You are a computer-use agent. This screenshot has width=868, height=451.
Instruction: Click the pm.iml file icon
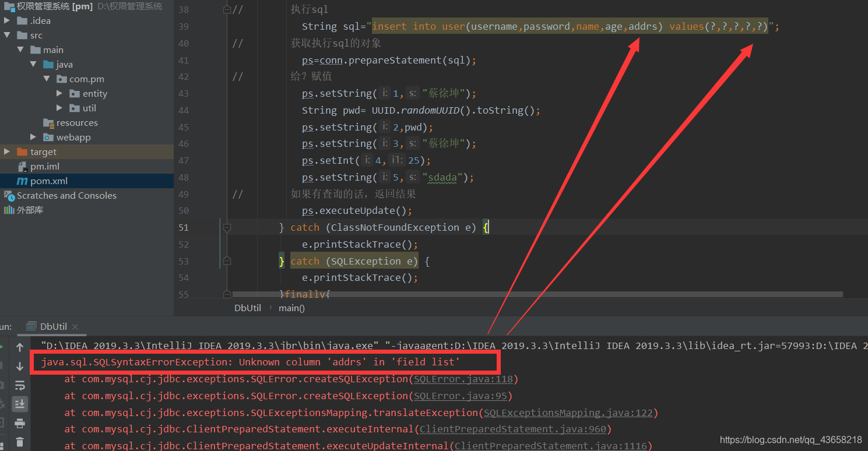(22, 167)
